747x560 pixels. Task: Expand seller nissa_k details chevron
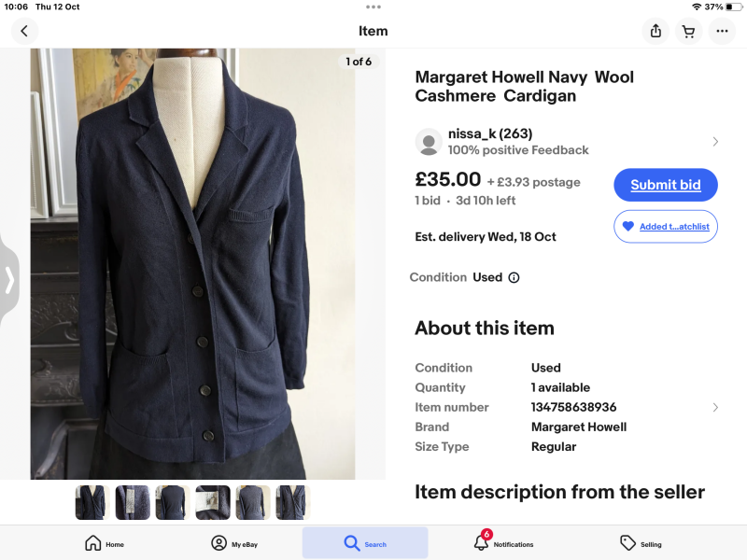[x=715, y=142]
